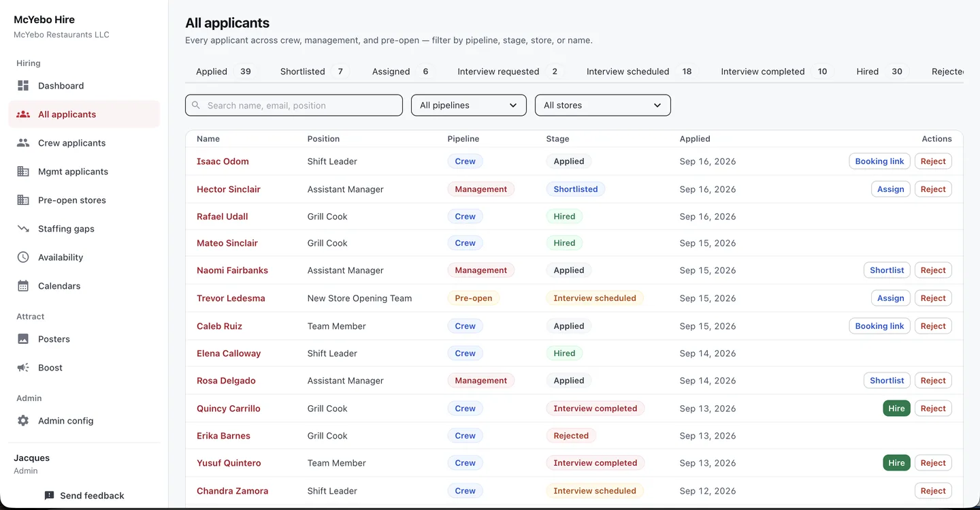Image resolution: width=980 pixels, height=510 pixels.
Task: Open Dashboard via its grid icon
Action: [23, 86]
